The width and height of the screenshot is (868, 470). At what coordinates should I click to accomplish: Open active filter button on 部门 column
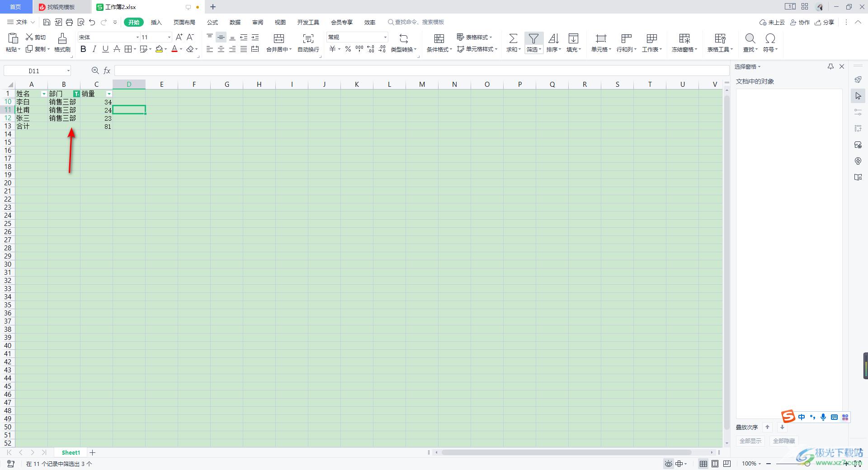[76, 94]
